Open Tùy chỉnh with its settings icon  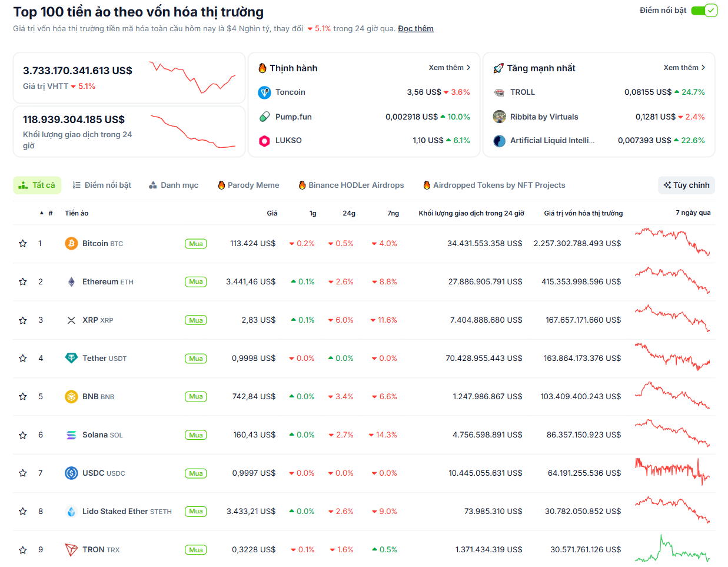pyautogui.click(x=686, y=185)
